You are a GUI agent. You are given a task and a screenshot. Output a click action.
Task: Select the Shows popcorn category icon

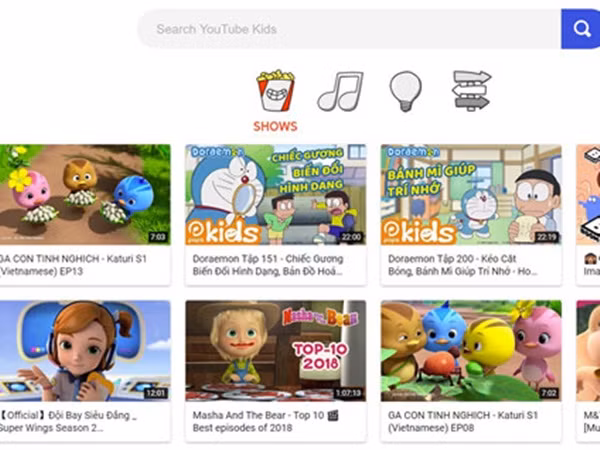point(276,91)
